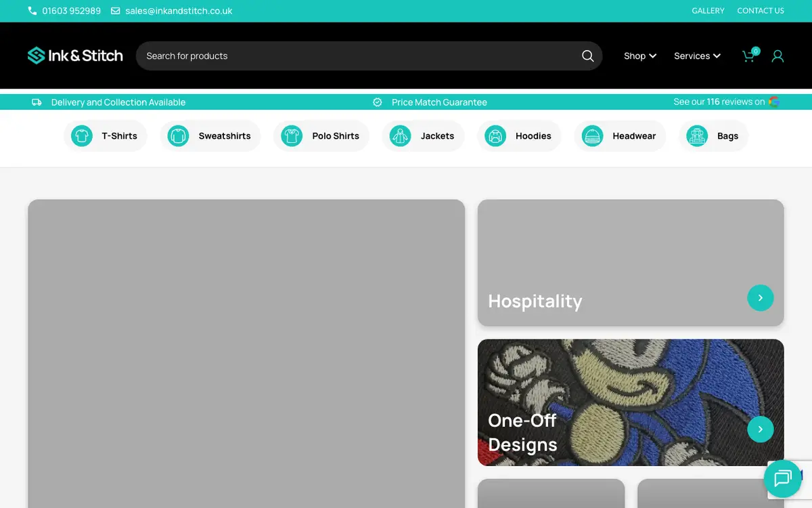
Task: Click the Ink & Stitch logo
Action: (75, 56)
